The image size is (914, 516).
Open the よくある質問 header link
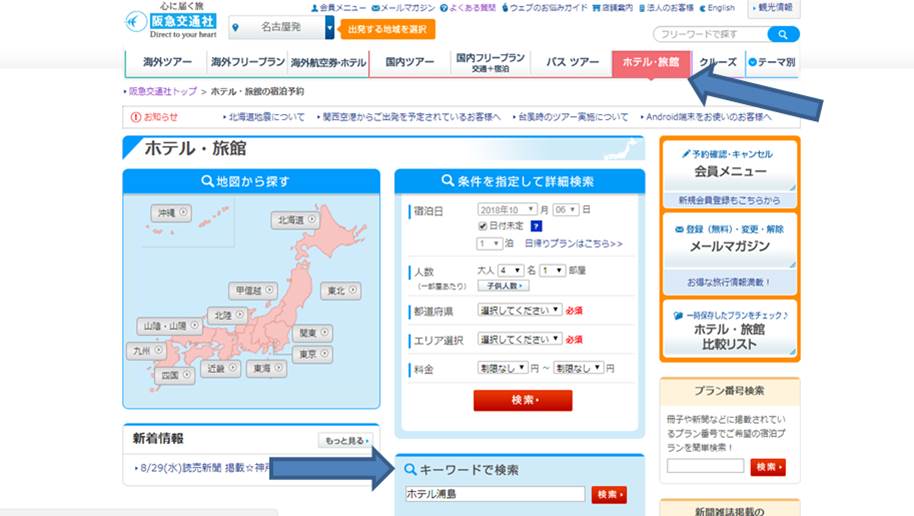[x=468, y=8]
